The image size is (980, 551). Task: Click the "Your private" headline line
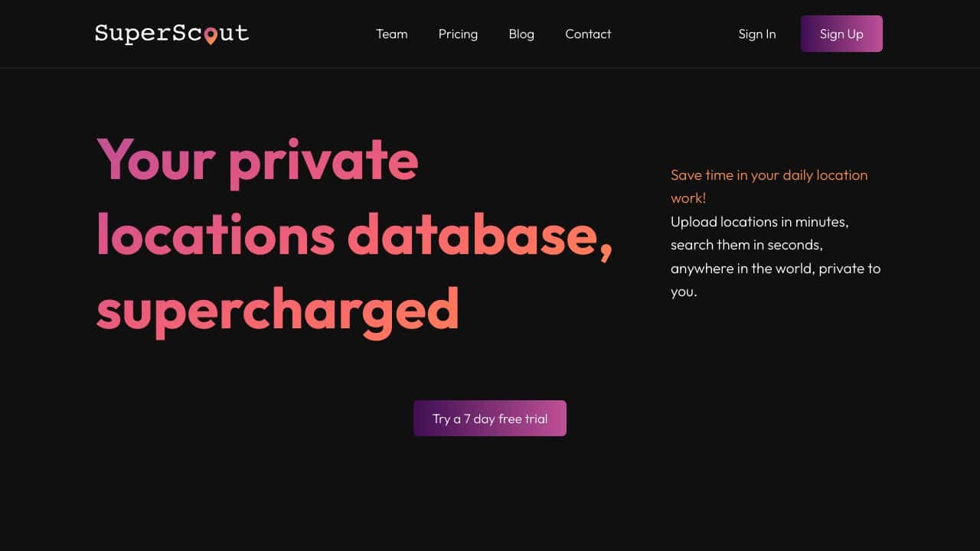coord(257,161)
